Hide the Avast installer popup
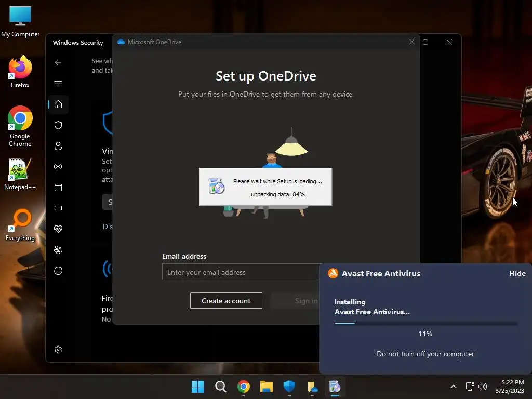The width and height of the screenshot is (532, 399). click(517, 273)
